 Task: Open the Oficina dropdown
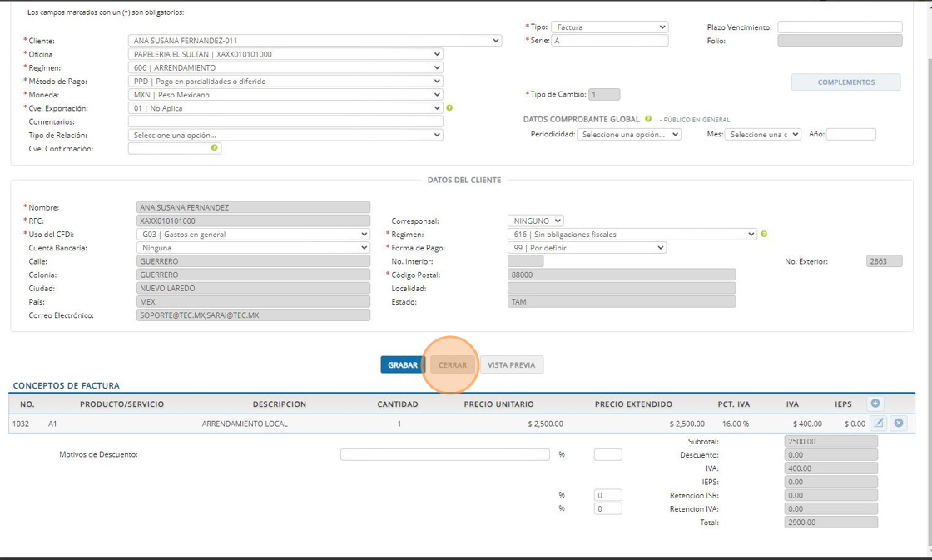[285, 54]
